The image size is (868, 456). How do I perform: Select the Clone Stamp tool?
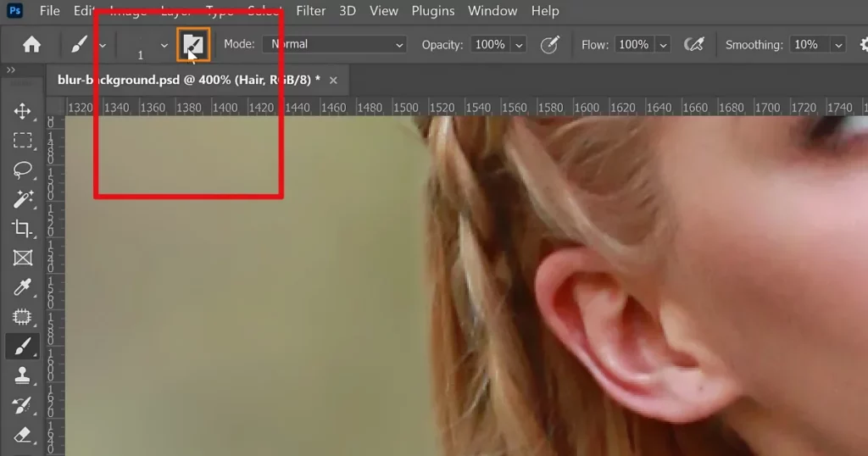23,375
